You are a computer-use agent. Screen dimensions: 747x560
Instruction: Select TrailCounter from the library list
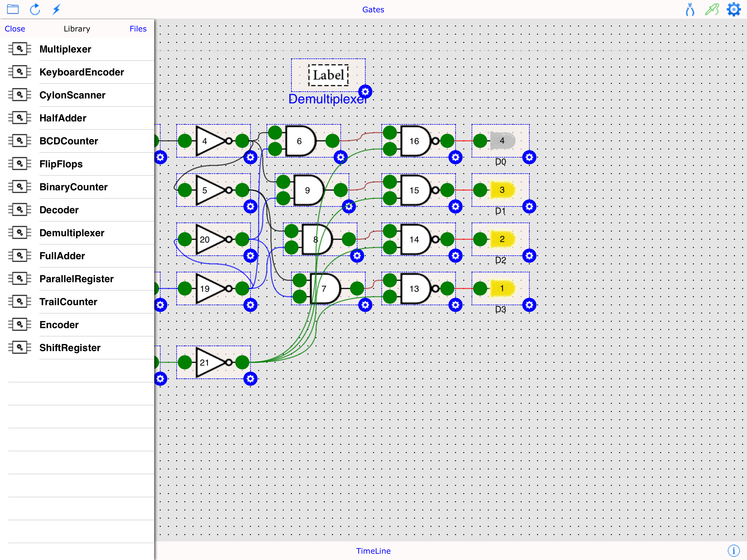(77, 302)
